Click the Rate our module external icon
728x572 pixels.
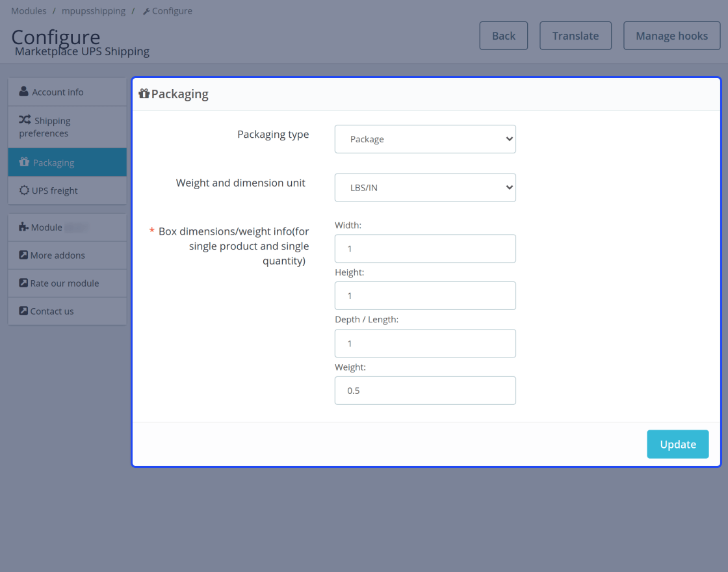pos(23,283)
